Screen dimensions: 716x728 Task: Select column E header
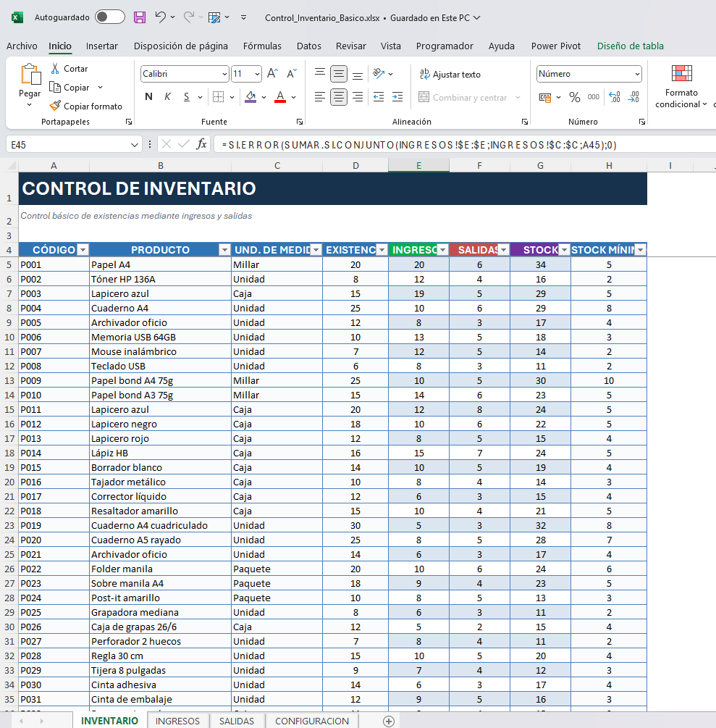click(x=418, y=165)
